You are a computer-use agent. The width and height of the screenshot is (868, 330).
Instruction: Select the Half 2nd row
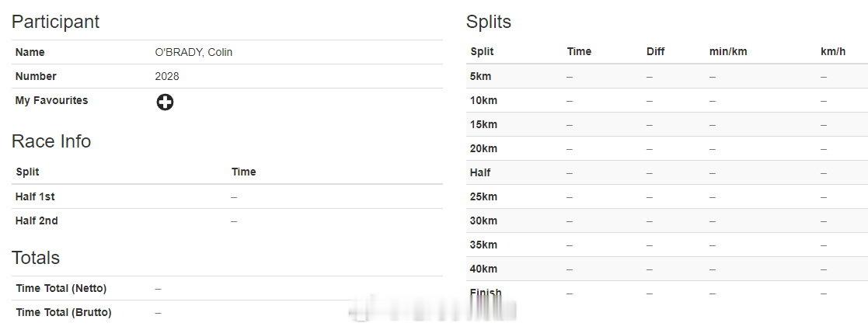click(227, 221)
